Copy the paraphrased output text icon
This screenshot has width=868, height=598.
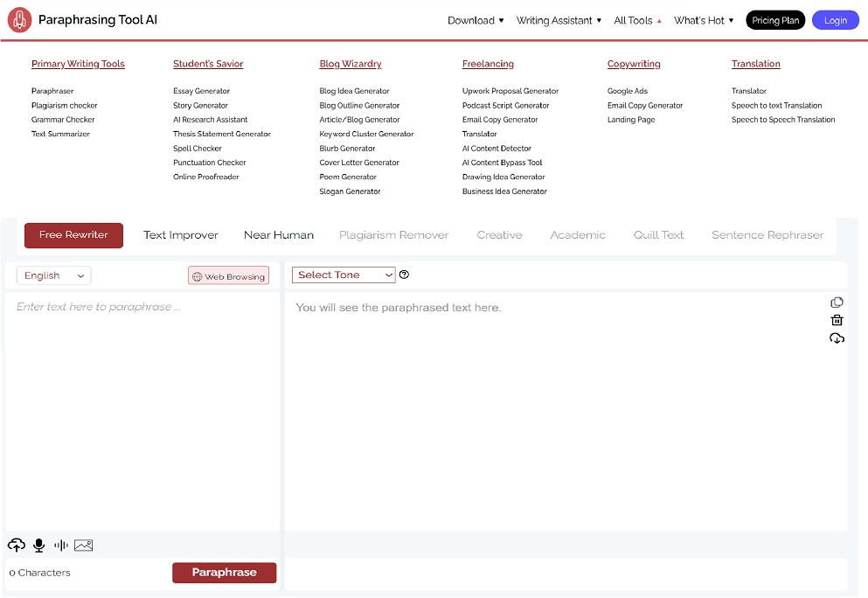pos(837,302)
